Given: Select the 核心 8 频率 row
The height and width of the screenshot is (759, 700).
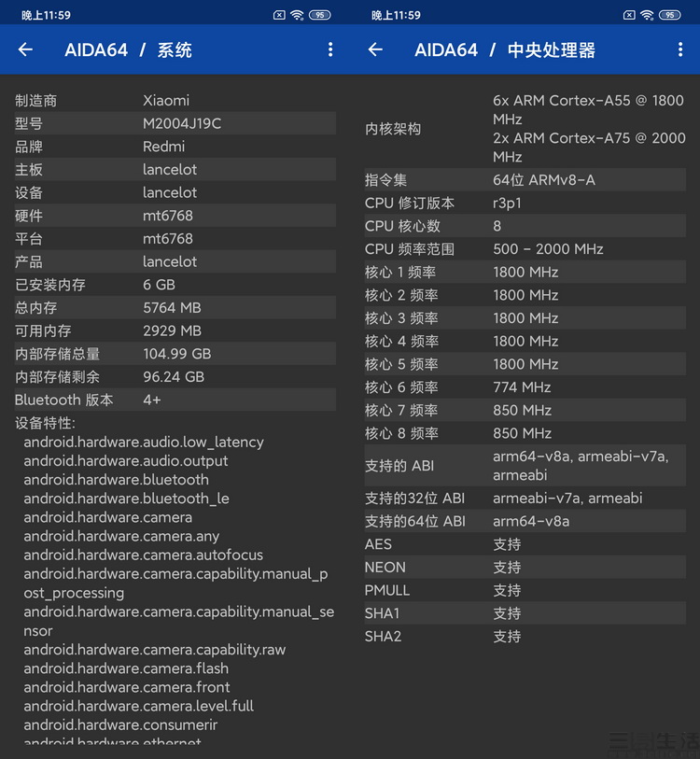Looking at the screenshot, I should [525, 433].
